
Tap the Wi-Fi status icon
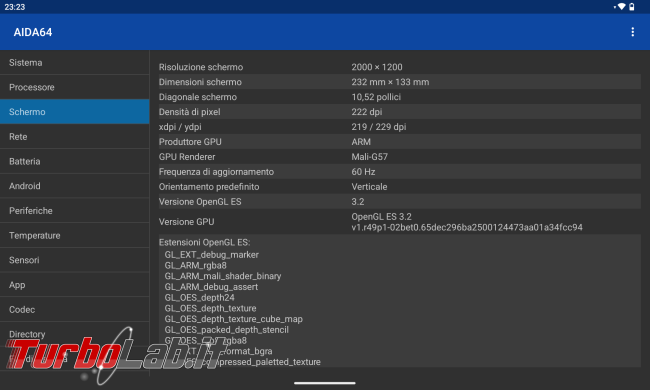coord(621,7)
